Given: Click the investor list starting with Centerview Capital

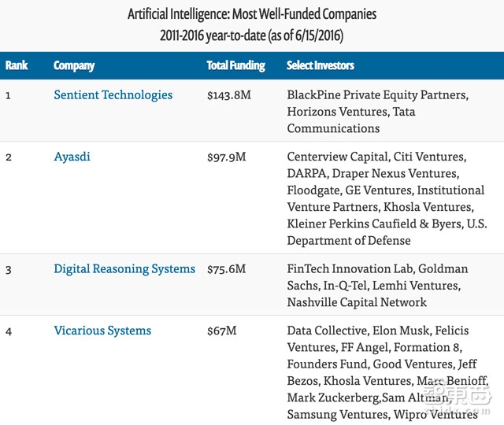Looking at the screenshot, I should click(385, 198).
